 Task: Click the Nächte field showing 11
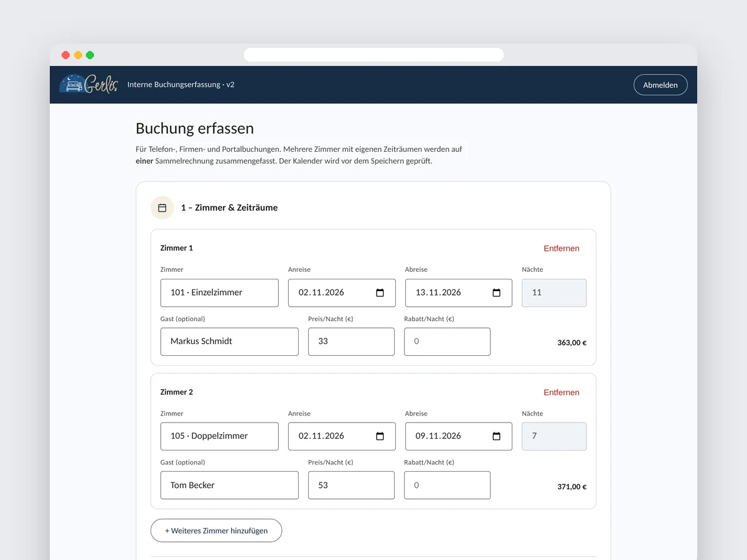[554, 293]
